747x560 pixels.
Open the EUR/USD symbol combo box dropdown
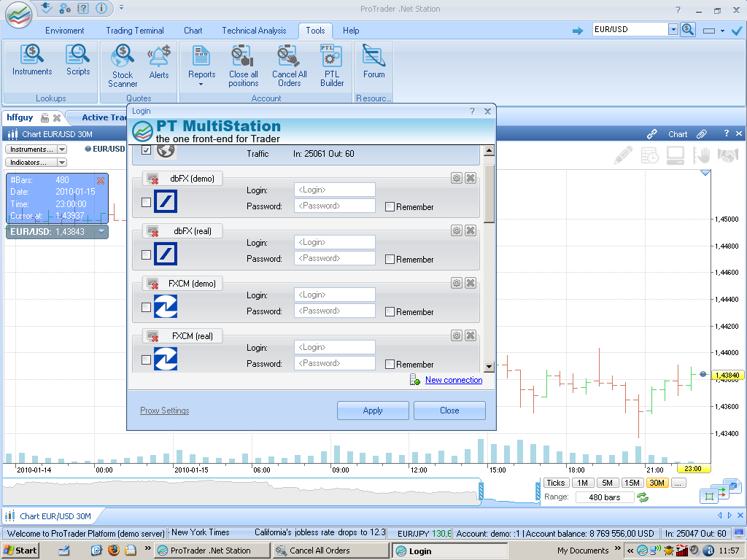(x=673, y=29)
